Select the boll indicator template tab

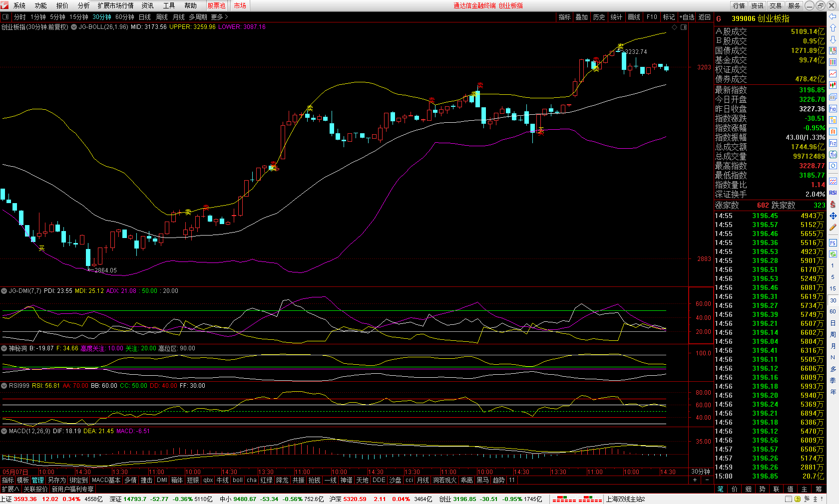(x=238, y=480)
